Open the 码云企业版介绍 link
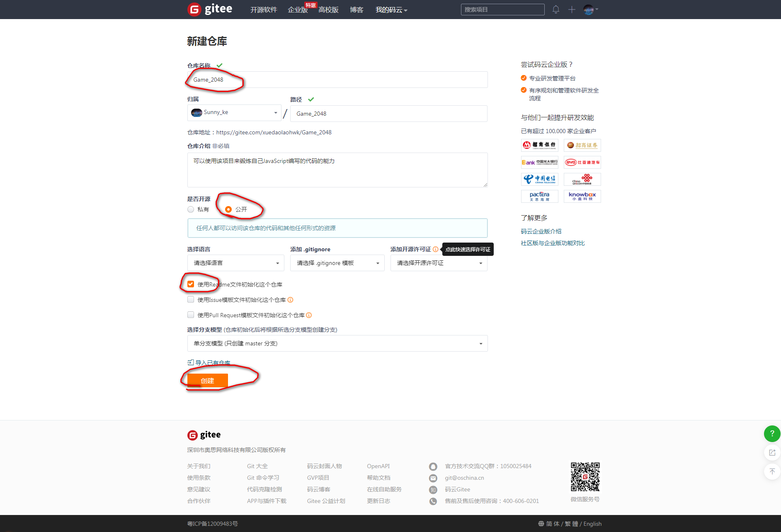Viewport: 781px width, 532px height. coord(541,231)
